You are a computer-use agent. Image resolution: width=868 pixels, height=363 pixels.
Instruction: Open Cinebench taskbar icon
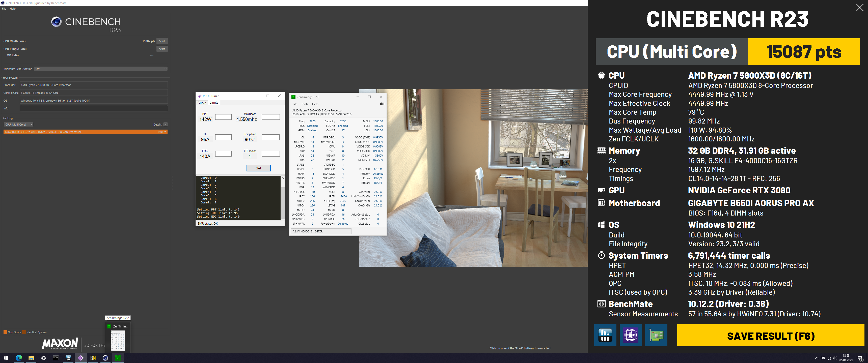(105, 358)
